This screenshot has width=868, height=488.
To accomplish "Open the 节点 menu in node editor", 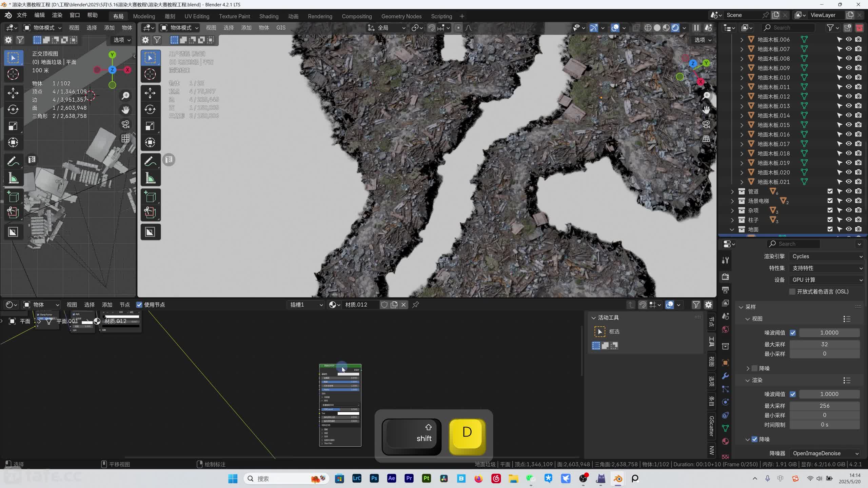I will click(x=124, y=305).
